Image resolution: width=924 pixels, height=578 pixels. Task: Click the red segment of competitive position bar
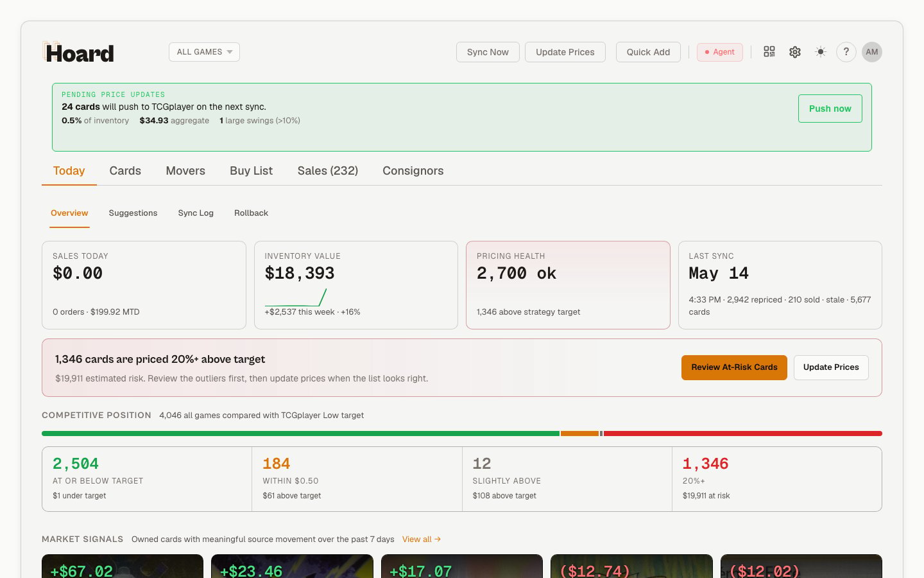743,433
